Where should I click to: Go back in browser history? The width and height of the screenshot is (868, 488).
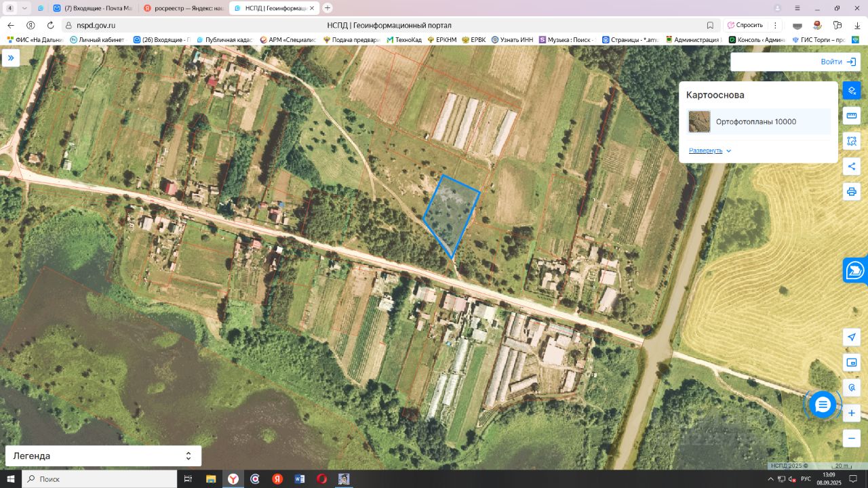11,25
